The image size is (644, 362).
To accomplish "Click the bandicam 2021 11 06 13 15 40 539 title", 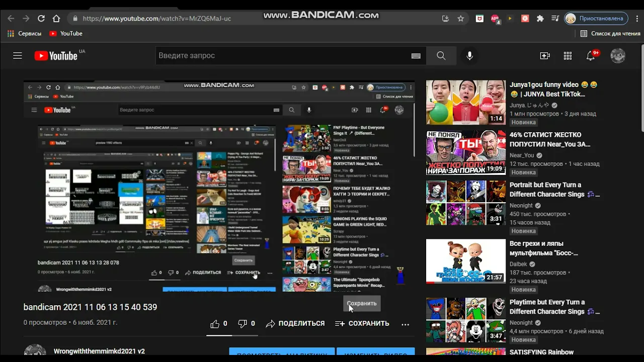I will tap(90, 307).
